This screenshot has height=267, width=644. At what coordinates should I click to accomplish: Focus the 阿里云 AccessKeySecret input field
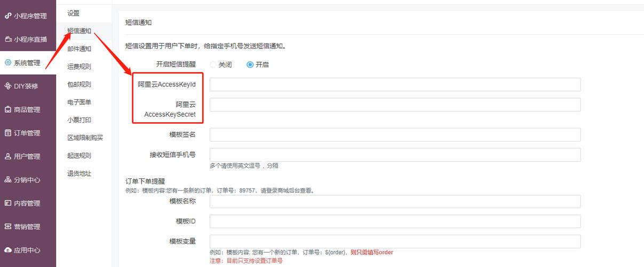click(395, 105)
